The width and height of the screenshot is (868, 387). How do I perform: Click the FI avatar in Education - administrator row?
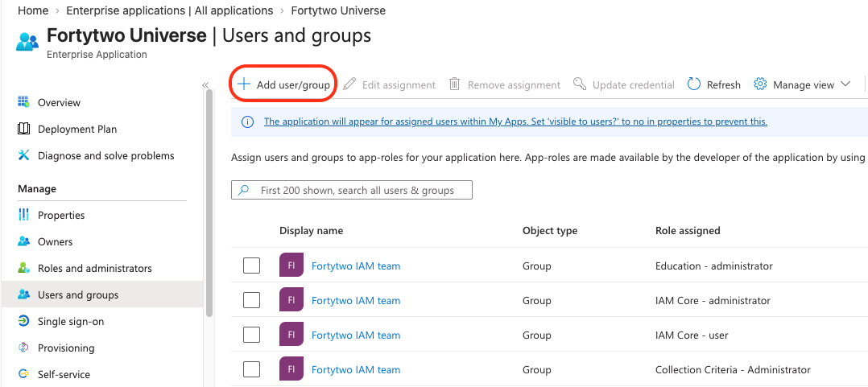(291, 266)
